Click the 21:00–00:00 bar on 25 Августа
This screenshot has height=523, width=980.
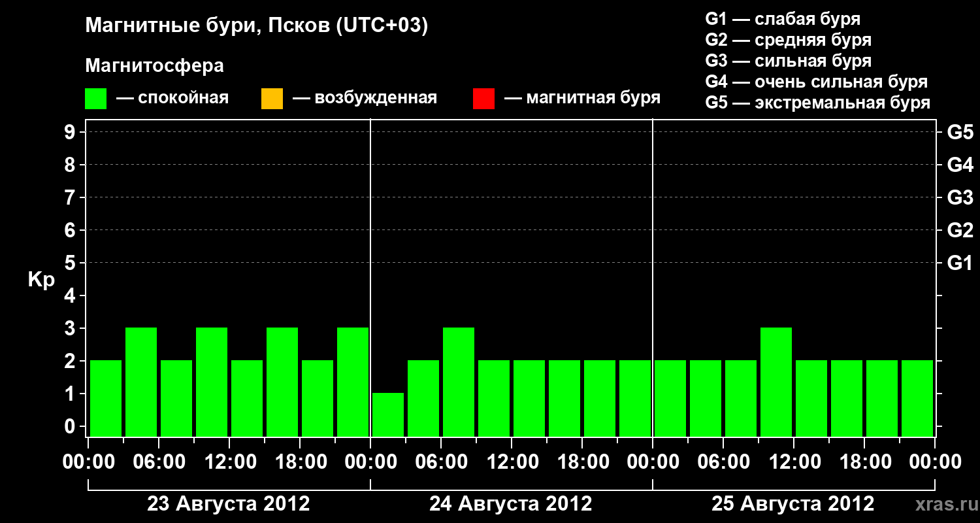pos(917,398)
